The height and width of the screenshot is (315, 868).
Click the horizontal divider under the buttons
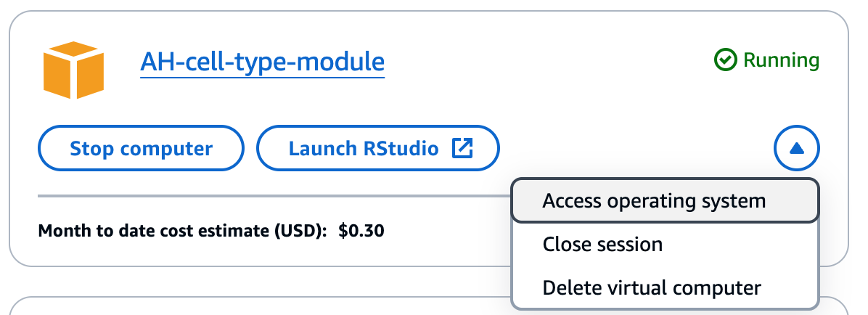pyautogui.click(x=274, y=196)
